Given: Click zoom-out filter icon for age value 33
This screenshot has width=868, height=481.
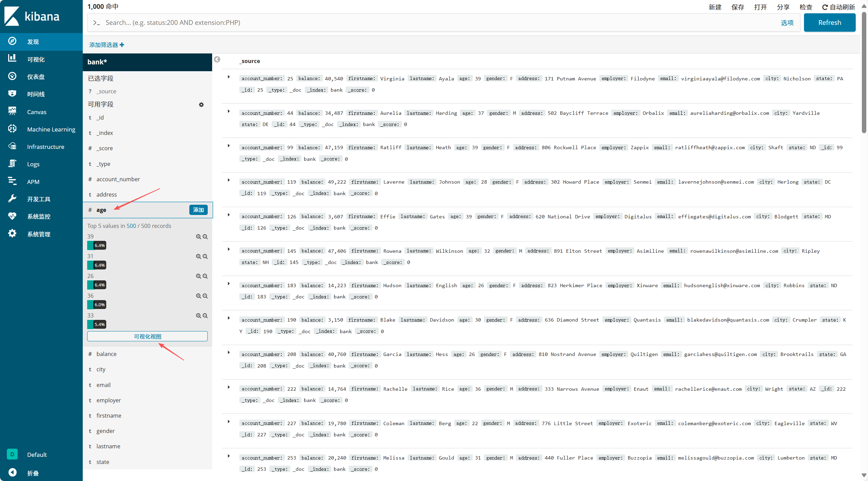Looking at the screenshot, I should (x=205, y=315).
